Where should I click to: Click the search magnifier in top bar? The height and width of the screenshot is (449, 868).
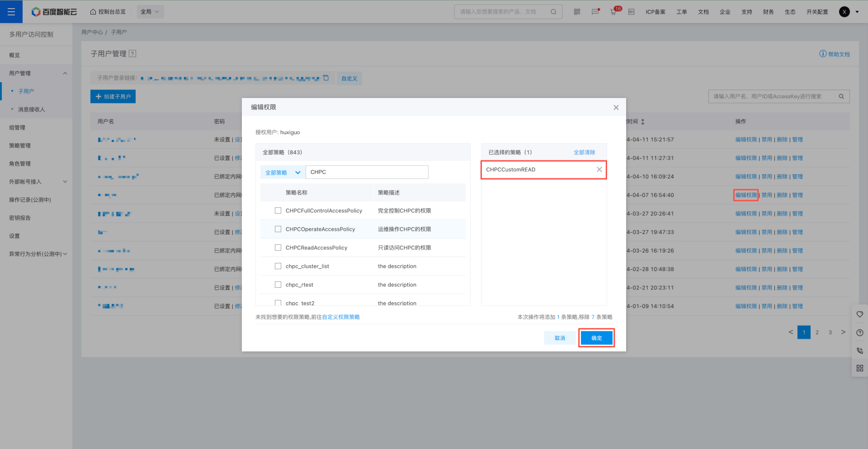click(553, 12)
